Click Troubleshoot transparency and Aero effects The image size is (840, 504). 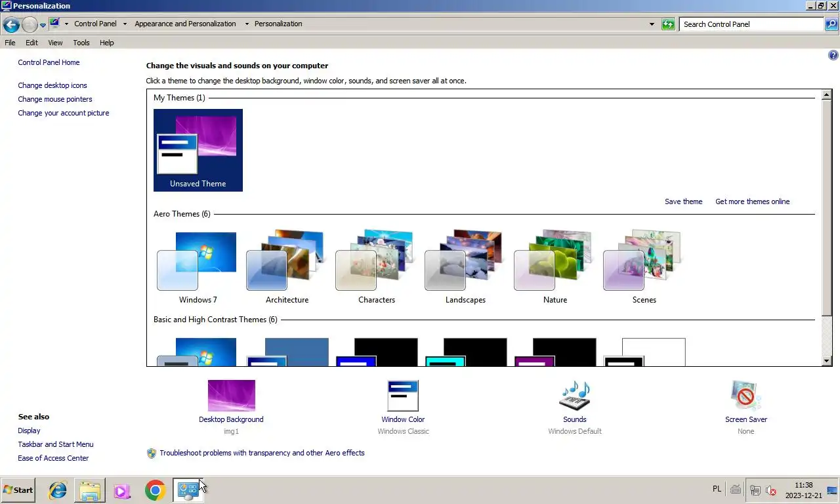tap(262, 453)
